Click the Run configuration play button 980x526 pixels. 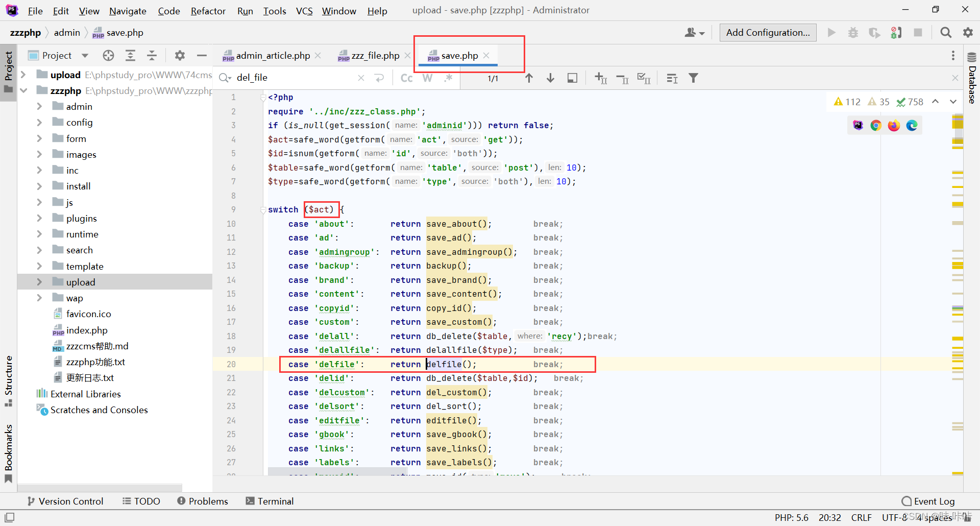pyautogui.click(x=831, y=33)
